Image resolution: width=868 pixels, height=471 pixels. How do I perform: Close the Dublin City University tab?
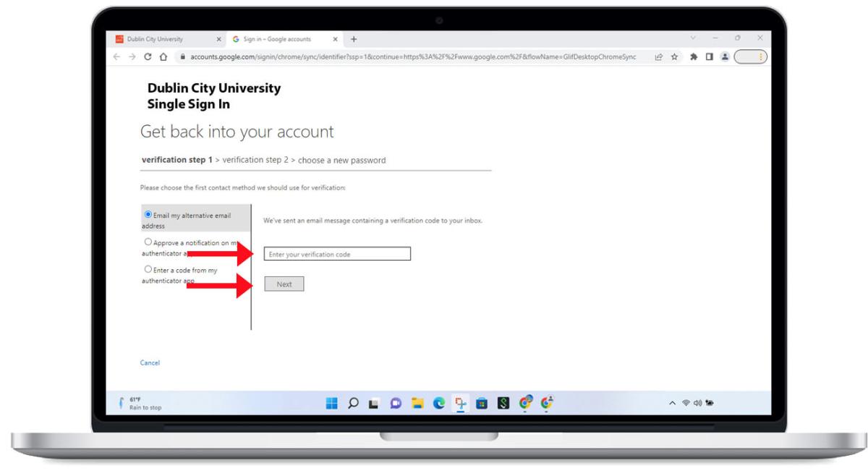219,38
